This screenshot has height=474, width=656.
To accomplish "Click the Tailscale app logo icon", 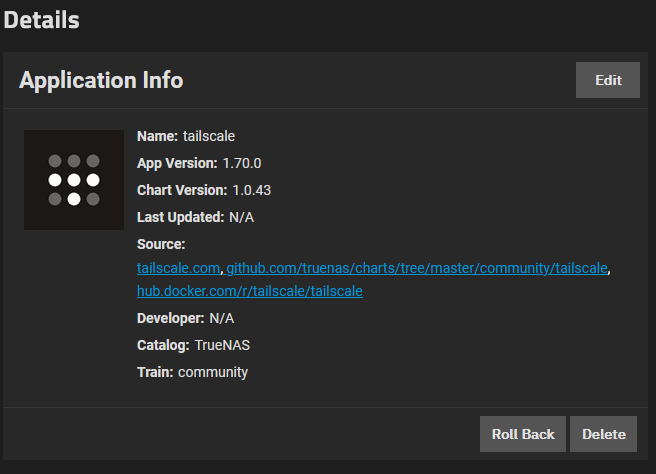I will (74, 180).
